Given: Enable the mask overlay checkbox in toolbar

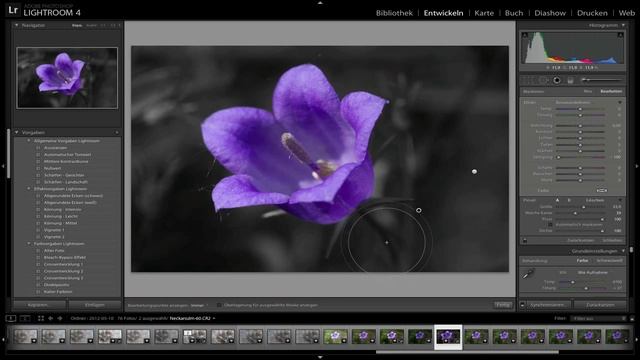Looking at the screenshot, I should pyautogui.click(x=219, y=305).
